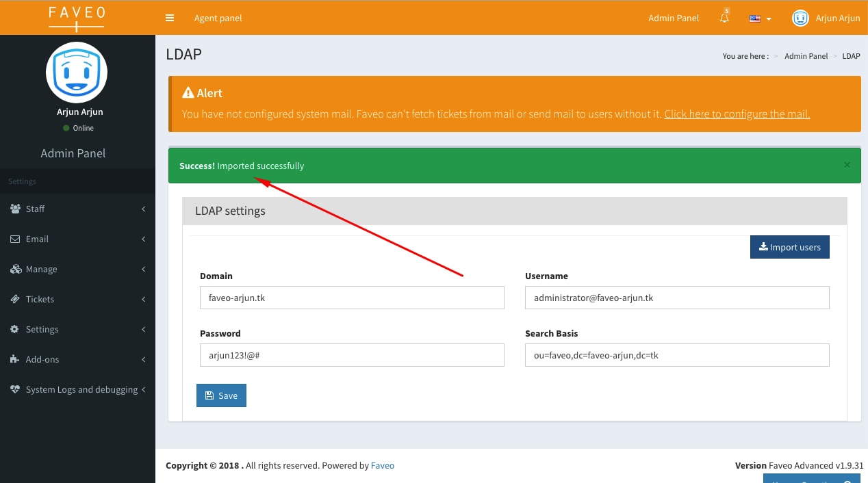Click inside the Domain input field
This screenshot has height=483, width=868.
pos(351,298)
